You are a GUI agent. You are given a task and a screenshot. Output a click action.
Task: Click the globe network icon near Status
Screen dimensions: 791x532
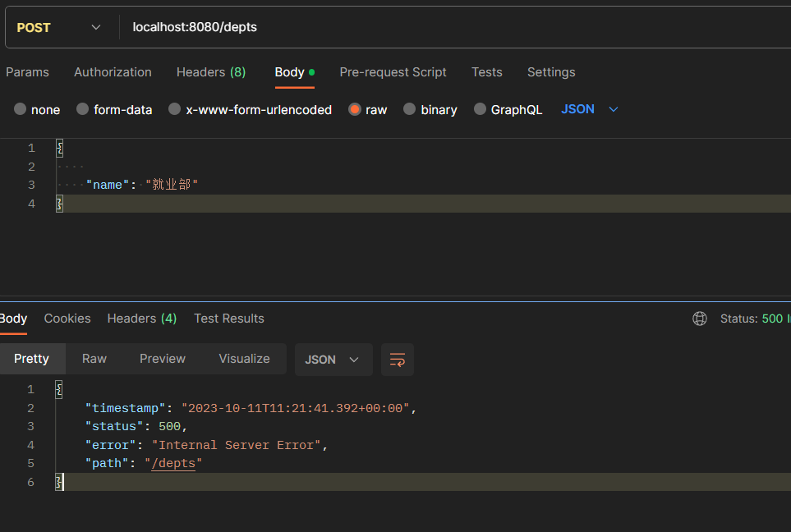(700, 319)
